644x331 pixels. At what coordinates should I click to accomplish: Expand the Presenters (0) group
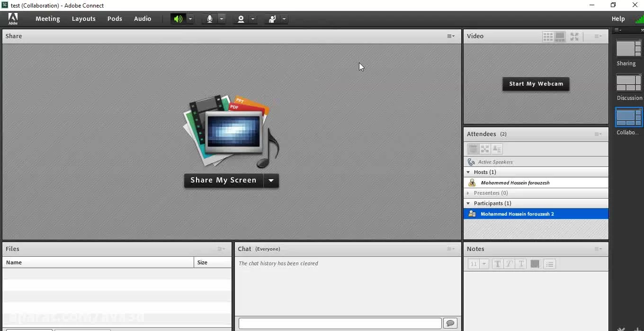(x=468, y=193)
